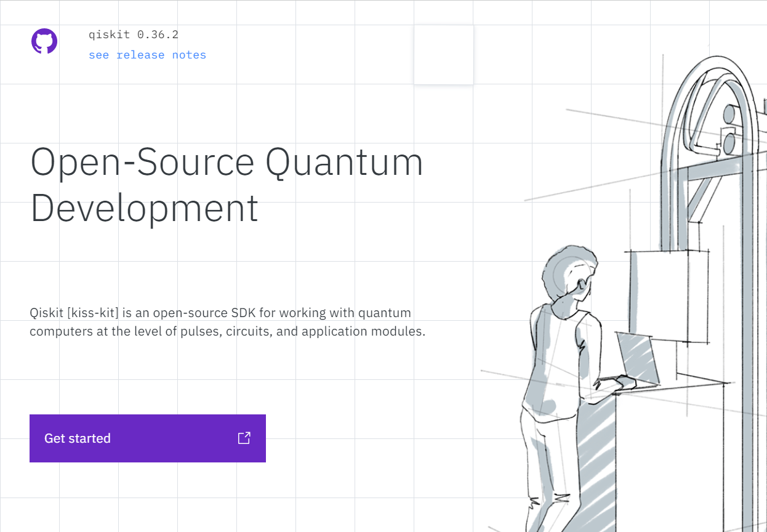This screenshot has width=767, height=532.
Task: Open the see release notes link
Action: (x=147, y=55)
